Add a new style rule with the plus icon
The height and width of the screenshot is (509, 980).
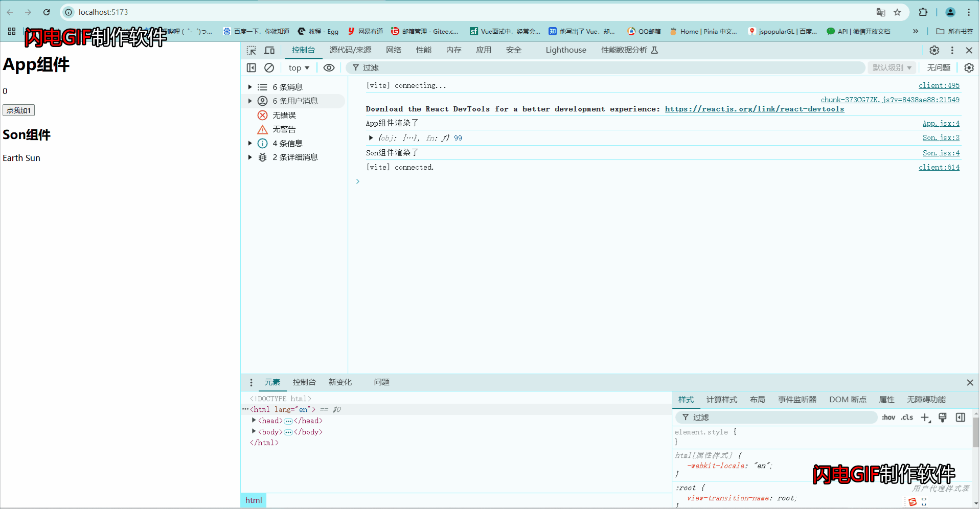click(x=925, y=417)
